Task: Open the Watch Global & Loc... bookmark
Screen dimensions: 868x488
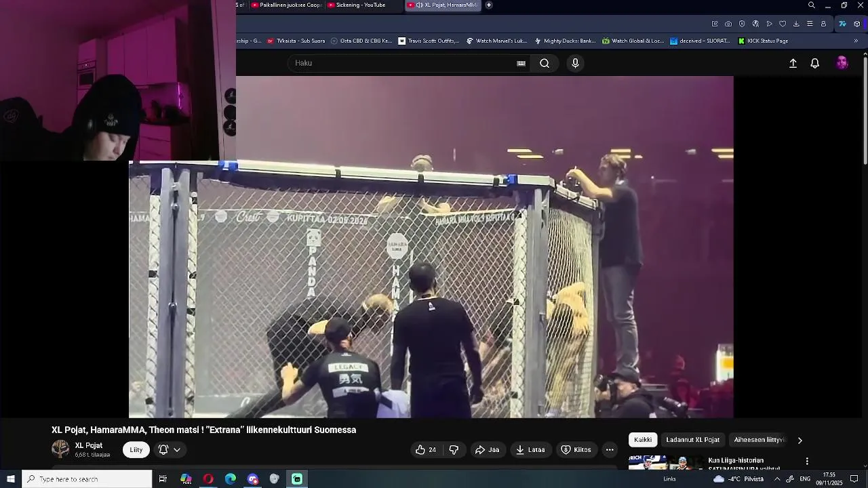Action: tap(633, 41)
